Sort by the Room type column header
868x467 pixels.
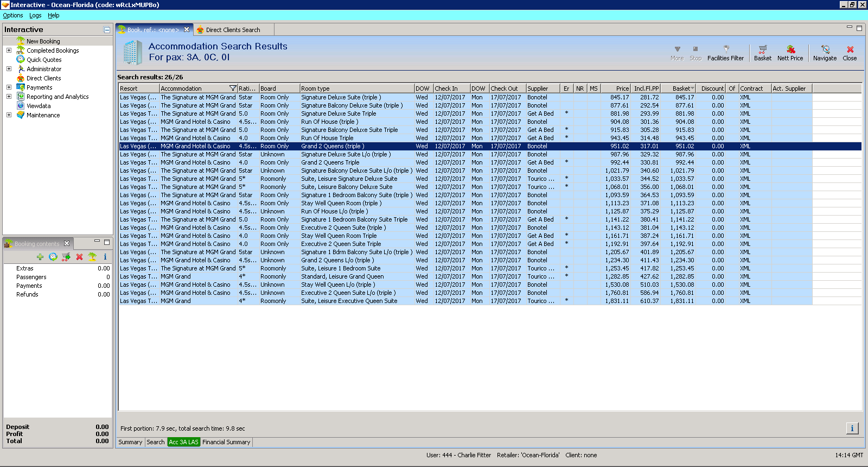357,89
